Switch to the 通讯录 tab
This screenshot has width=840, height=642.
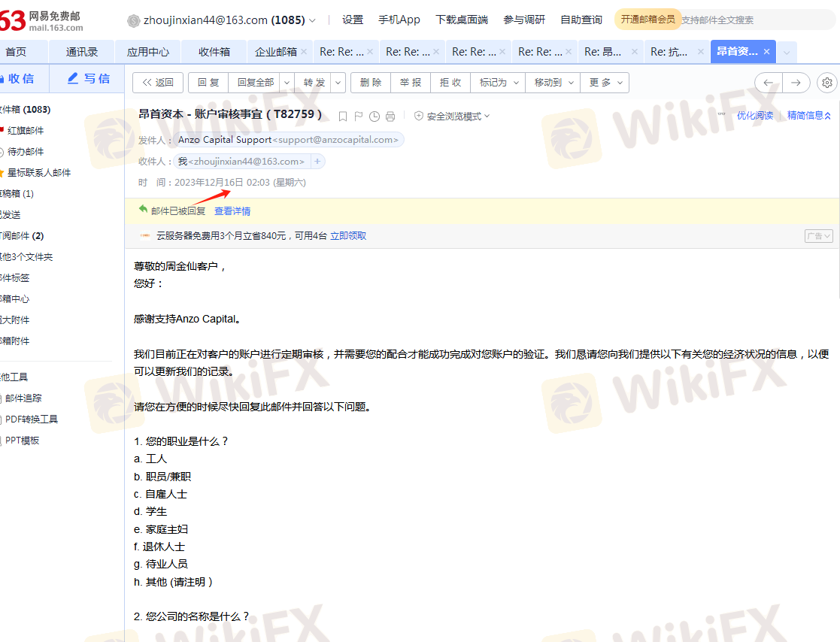click(82, 52)
